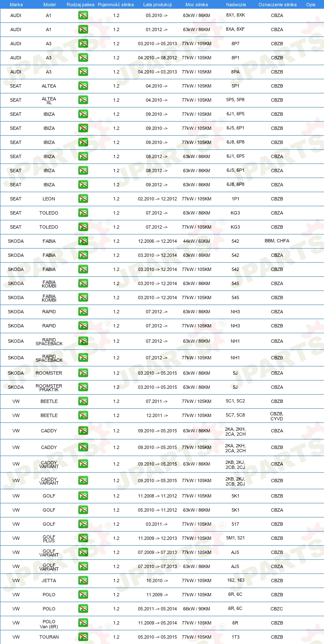Click the Opis column header
Viewport: 324px width, 644px height.
(311, 5)
